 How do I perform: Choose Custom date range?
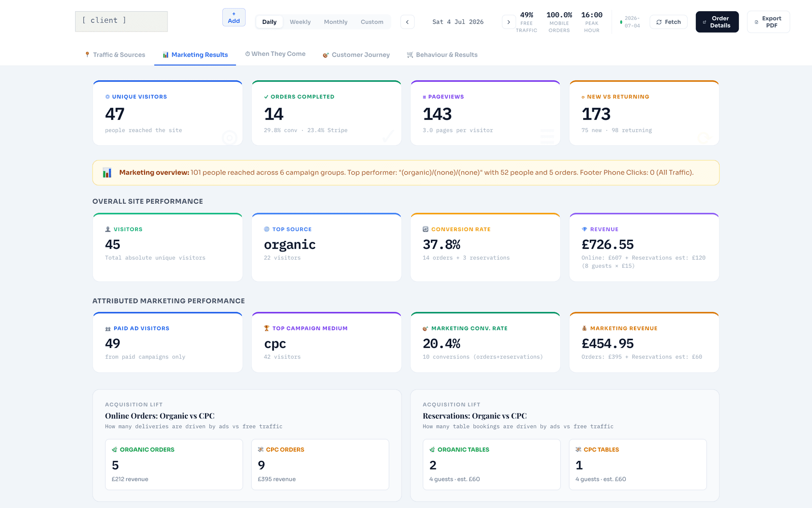tap(372, 22)
